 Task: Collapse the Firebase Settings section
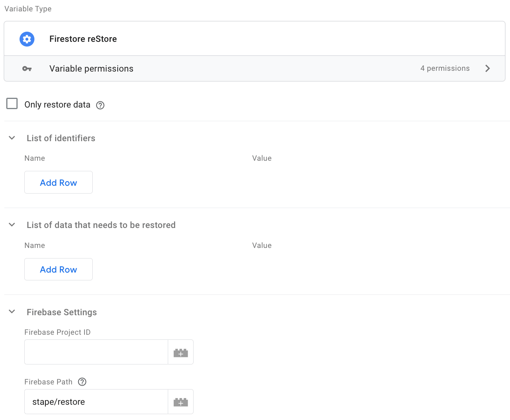(x=12, y=312)
